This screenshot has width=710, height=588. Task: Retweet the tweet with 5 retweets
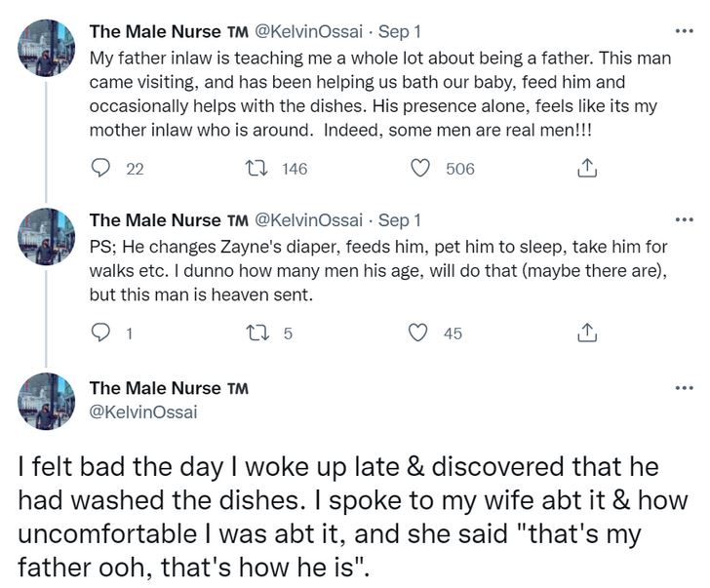(256, 333)
